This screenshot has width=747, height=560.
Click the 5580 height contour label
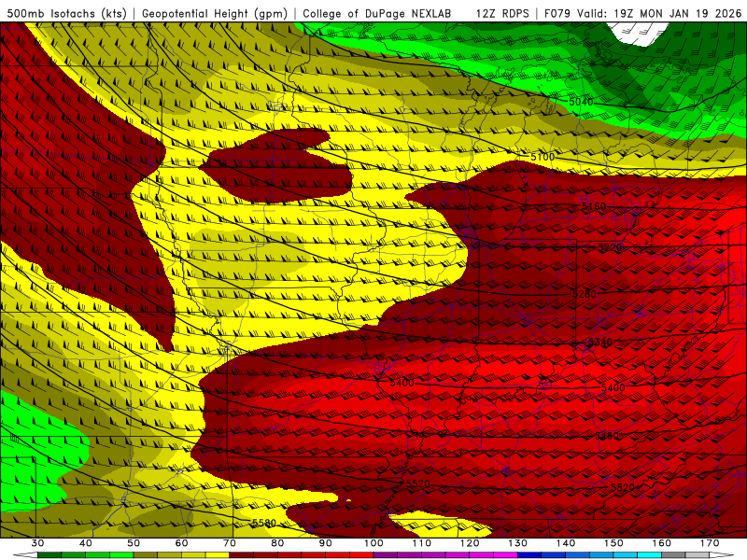point(264,523)
